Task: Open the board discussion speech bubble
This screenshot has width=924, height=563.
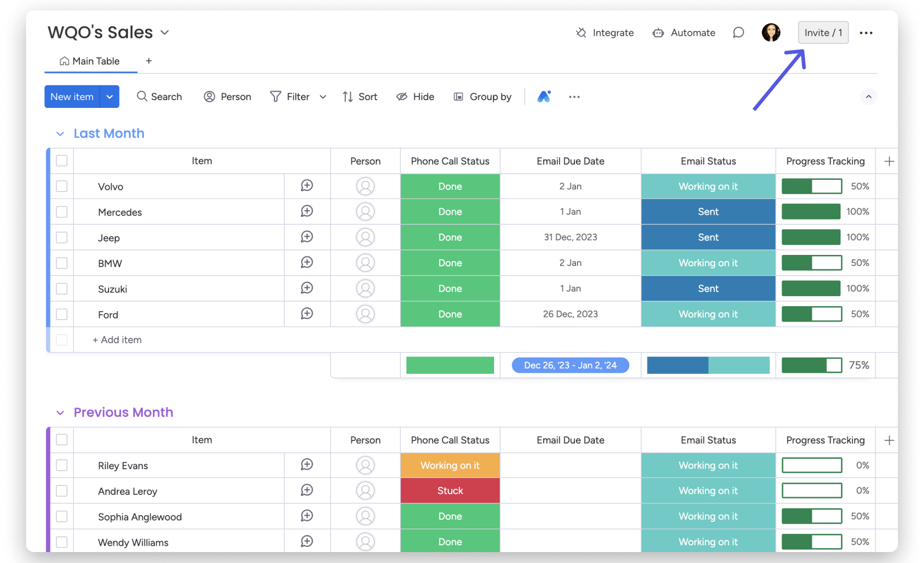Action: [x=738, y=33]
